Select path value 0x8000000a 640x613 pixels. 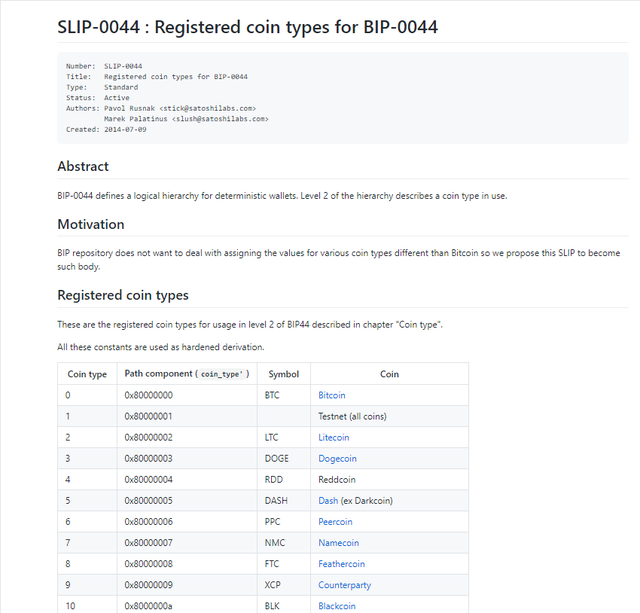coord(149,606)
